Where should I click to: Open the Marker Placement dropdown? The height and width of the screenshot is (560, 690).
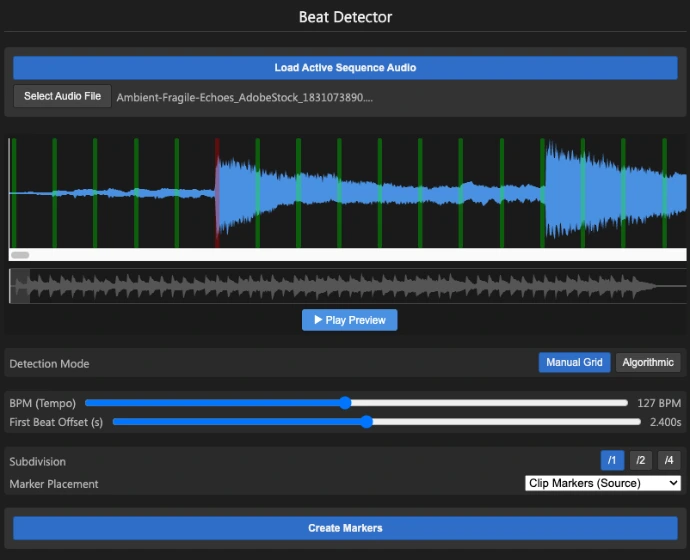tap(602, 483)
